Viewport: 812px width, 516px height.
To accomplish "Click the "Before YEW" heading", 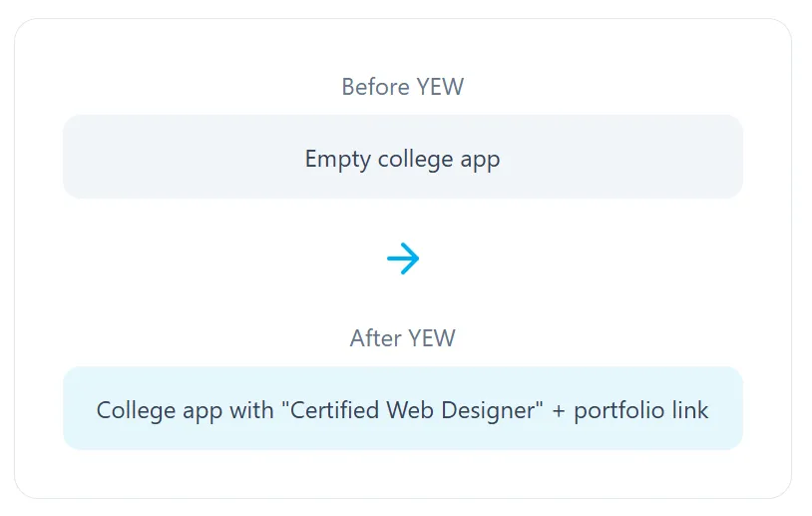I will [402, 87].
